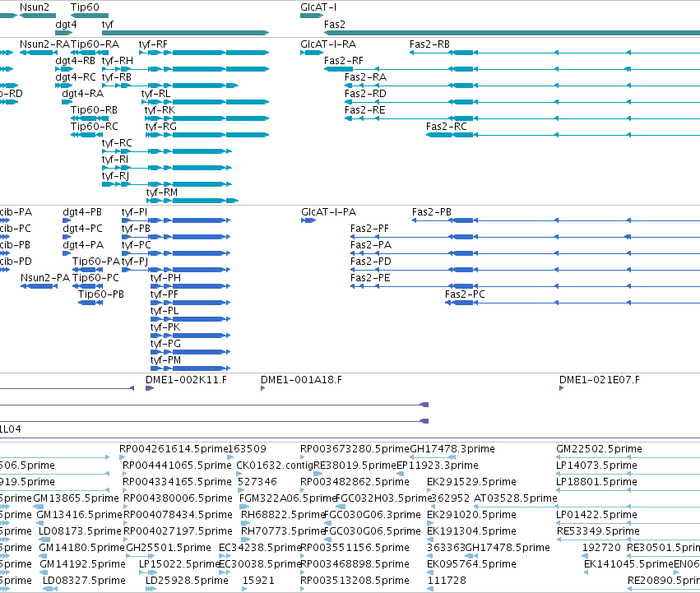Select EST RP004261614.5prime
700x593 pixels.
tap(174, 449)
